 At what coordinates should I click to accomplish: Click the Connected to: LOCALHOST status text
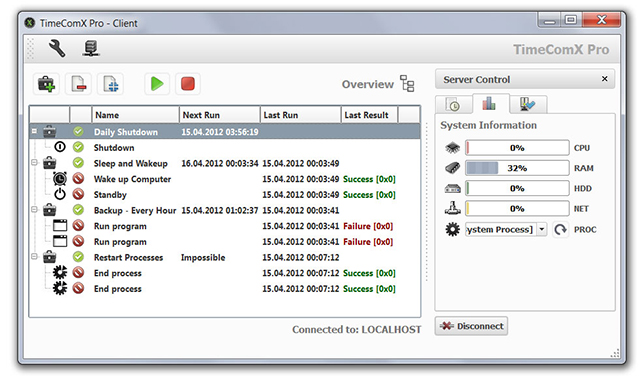(x=356, y=329)
